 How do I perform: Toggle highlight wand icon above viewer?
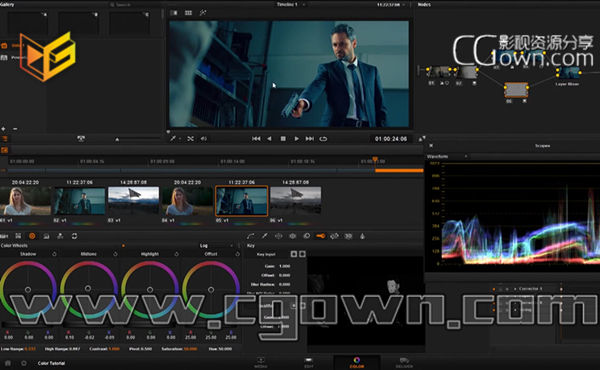[x=203, y=13]
